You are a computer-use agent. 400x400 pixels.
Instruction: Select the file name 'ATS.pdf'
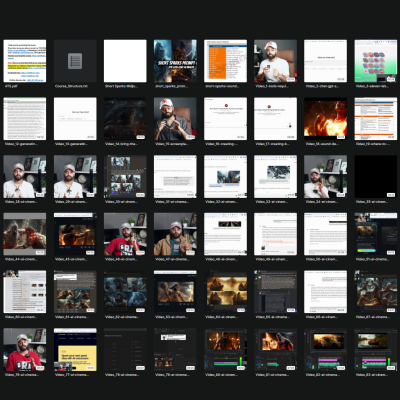10,86
